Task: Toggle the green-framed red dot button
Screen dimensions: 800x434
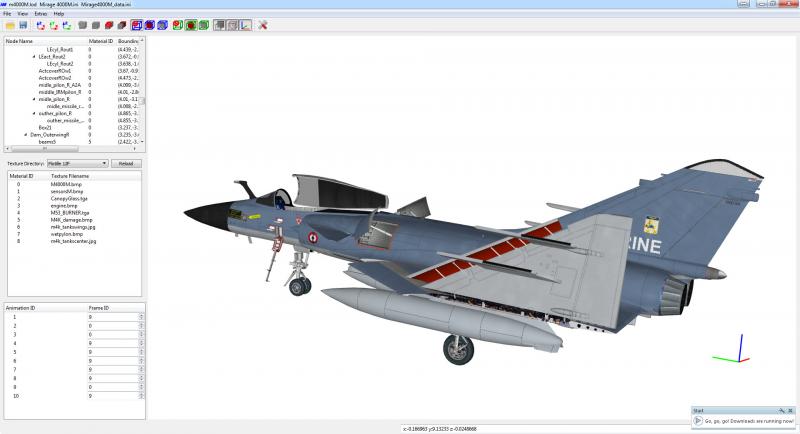Action: click(191, 25)
